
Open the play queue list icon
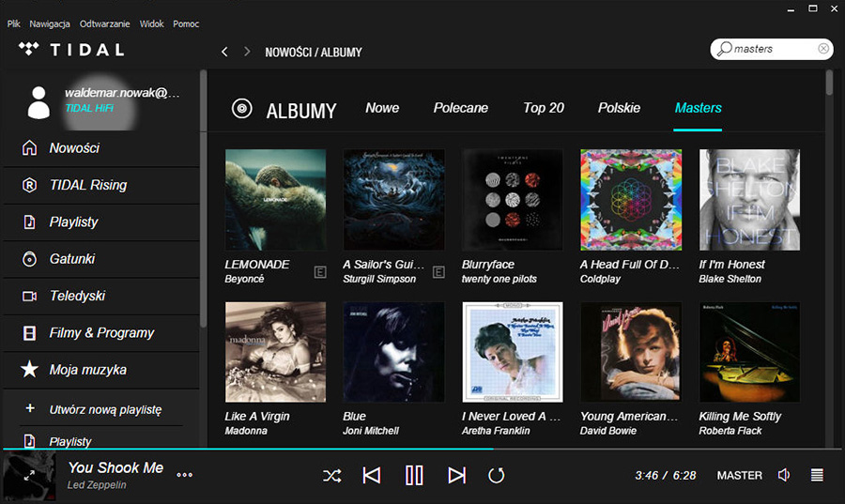click(817, 475)
